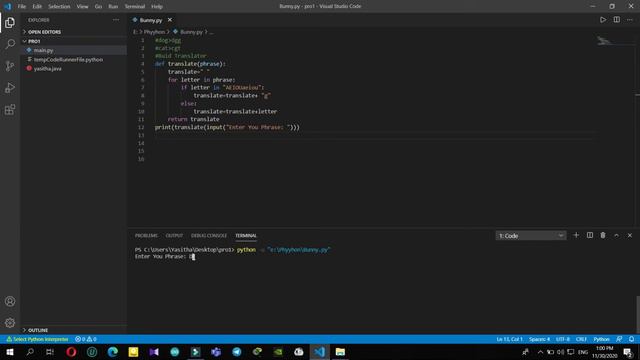Close the Bunny.py editor tab
The height and width of the screenshot is (360, 640).
click(x=170, y=20)
